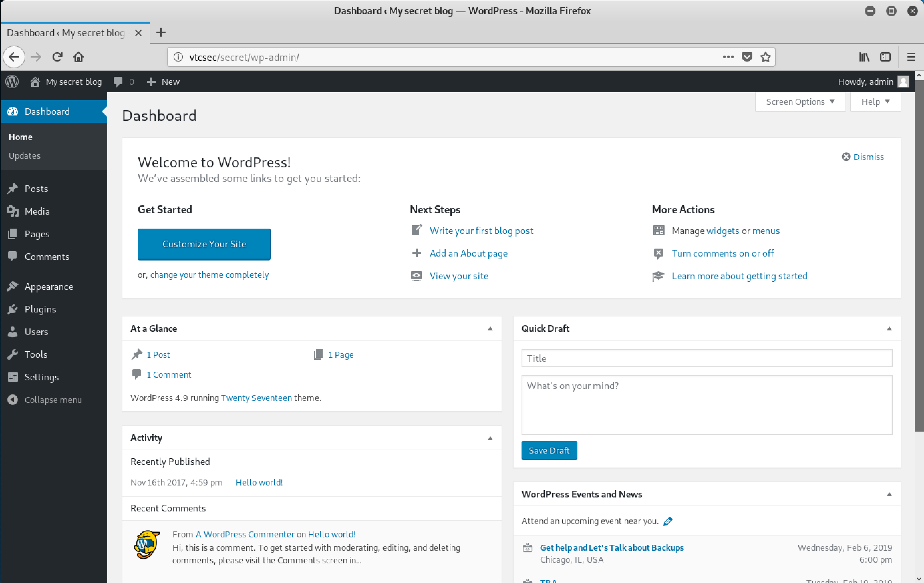Go back with the browser back arrow

click(x=14, y=57)
